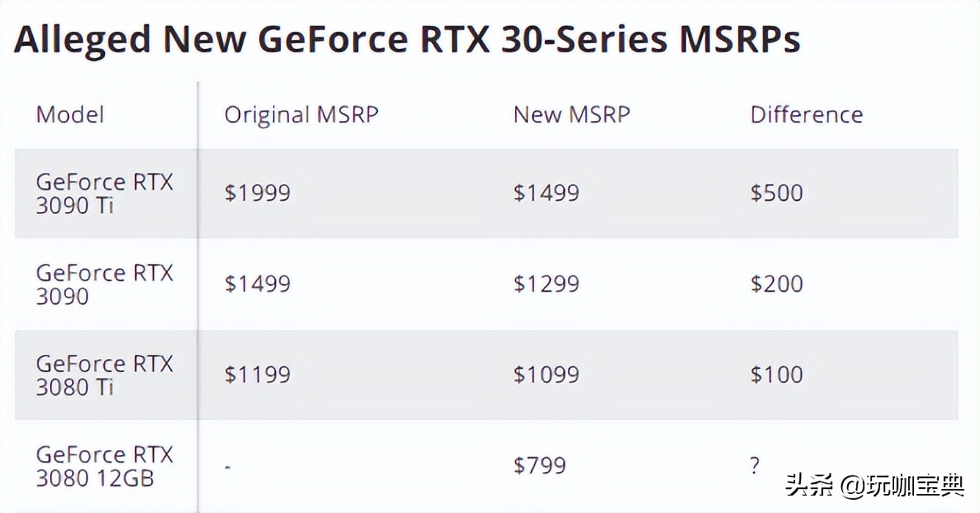Click the Model column header
Image resolution: width=980 pixels, height=513 pixels.
[x=70, y=115]
